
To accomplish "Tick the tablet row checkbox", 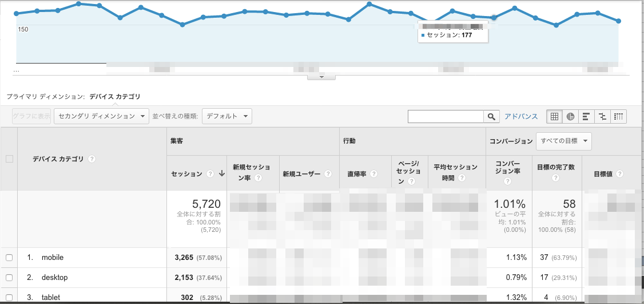I will (x=9, y=297).
